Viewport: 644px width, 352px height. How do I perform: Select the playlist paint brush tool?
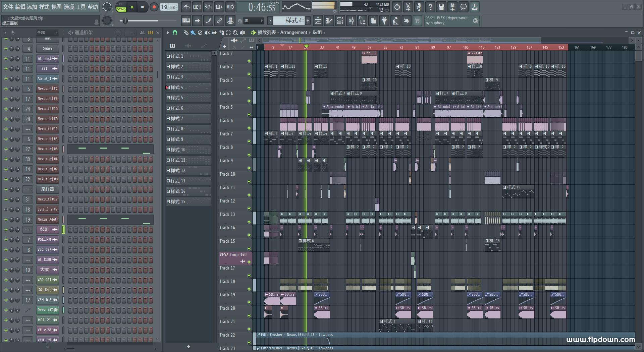click(193, 33)
